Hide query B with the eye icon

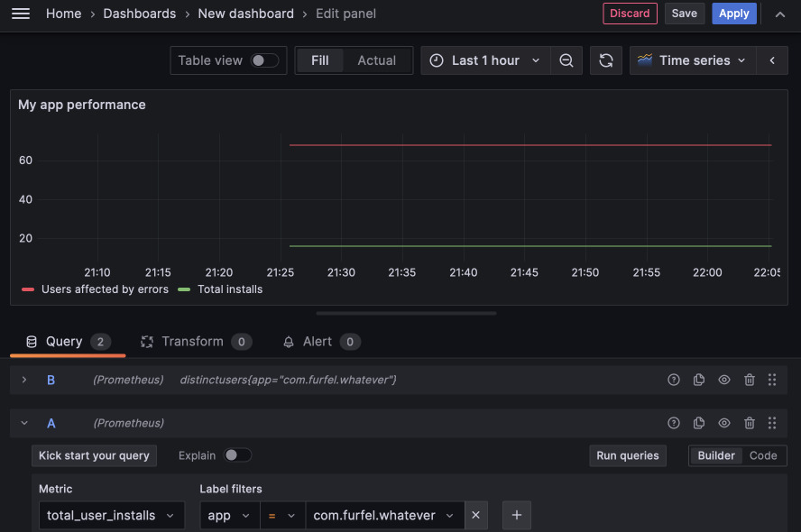724,380
